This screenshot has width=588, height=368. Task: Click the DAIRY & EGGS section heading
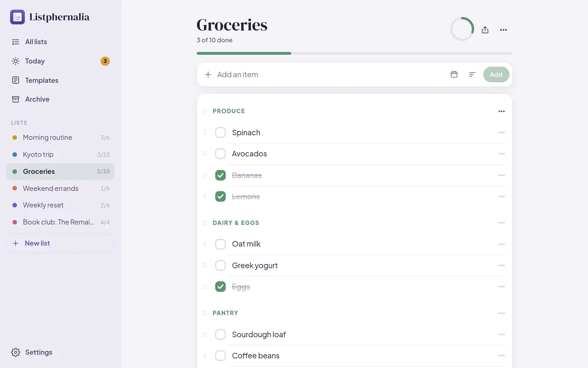(x=236, y=223)
